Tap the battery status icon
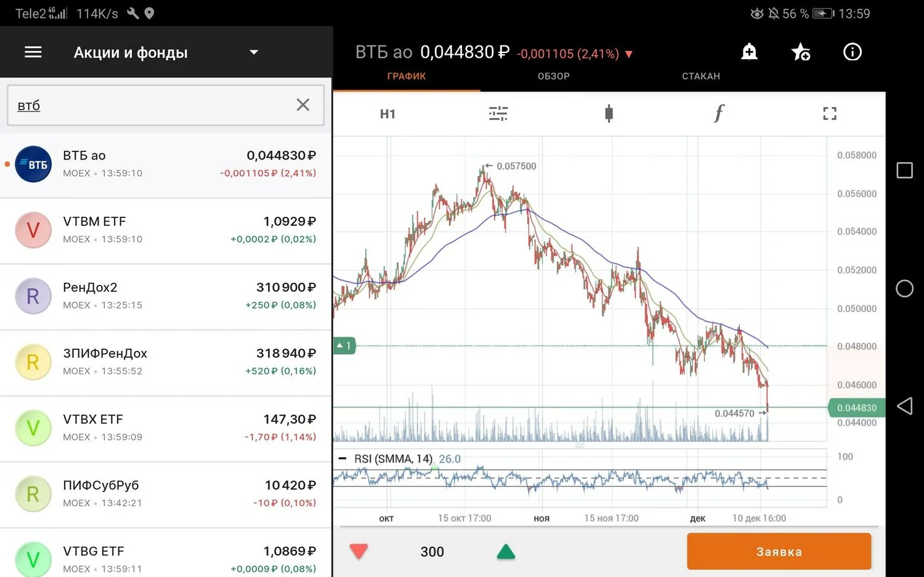Screen dimensions: 924x577 coord(823,14)
